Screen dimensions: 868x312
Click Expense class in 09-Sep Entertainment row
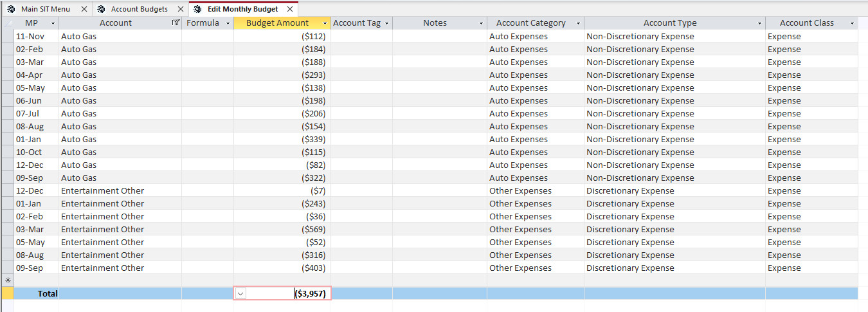click(x=811, y=268)
